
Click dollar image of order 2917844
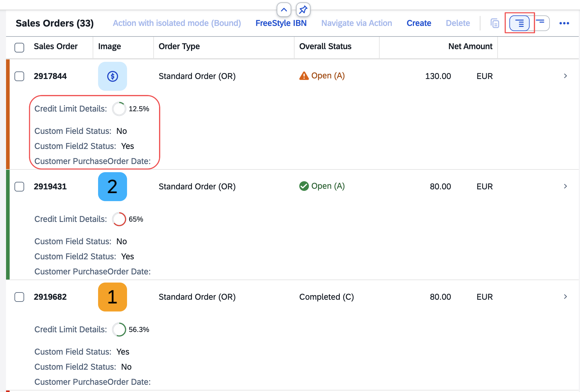click(113, 76)
